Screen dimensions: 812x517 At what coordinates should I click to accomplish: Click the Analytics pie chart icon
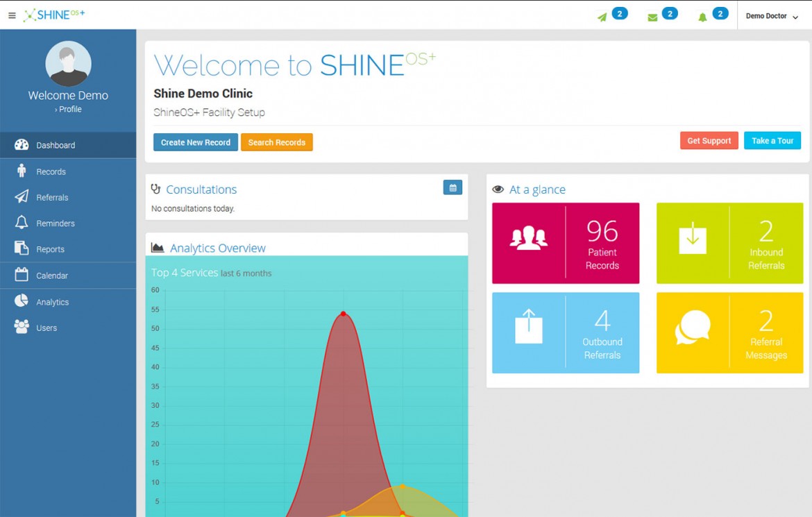(22, 300)
